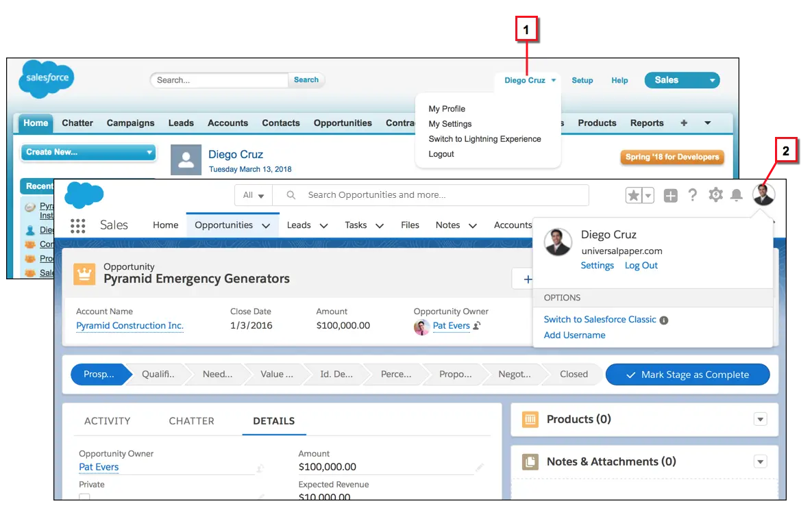Click Spring '18 for Developers banner
This screenshot has height=521, width=812.
pyautogui.click(x=672, y=157)
